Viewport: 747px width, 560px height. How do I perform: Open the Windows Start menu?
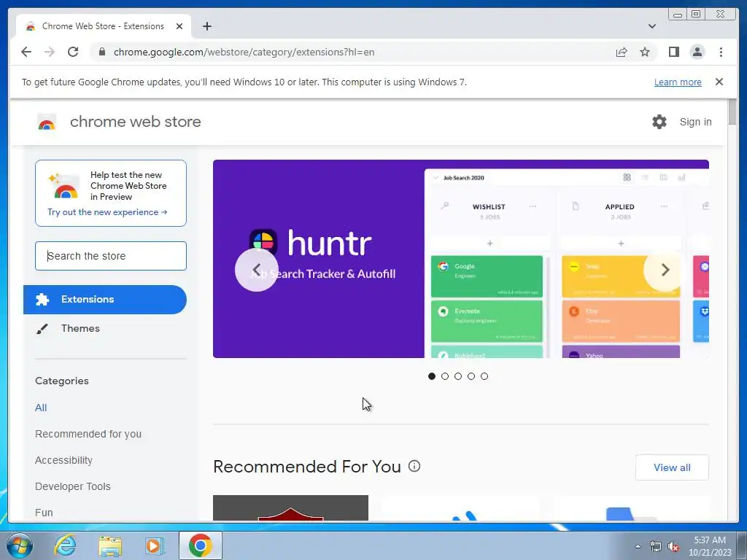click(19, 545)
